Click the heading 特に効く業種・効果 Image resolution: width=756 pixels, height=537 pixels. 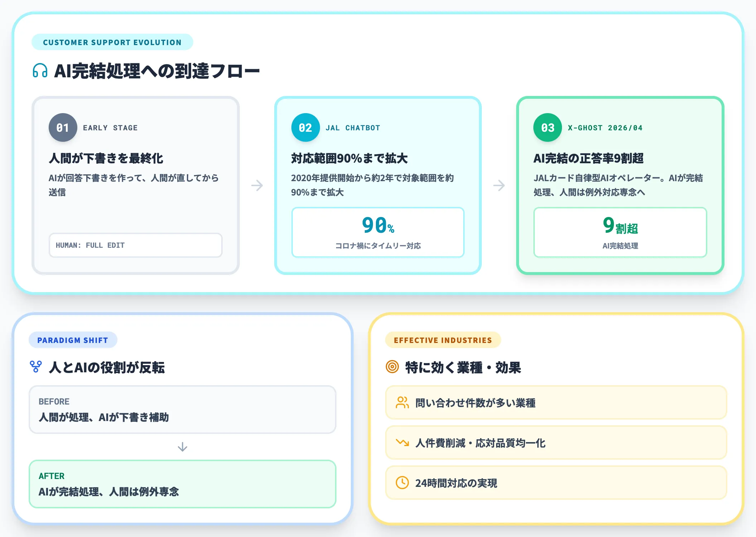pos(463,367)
